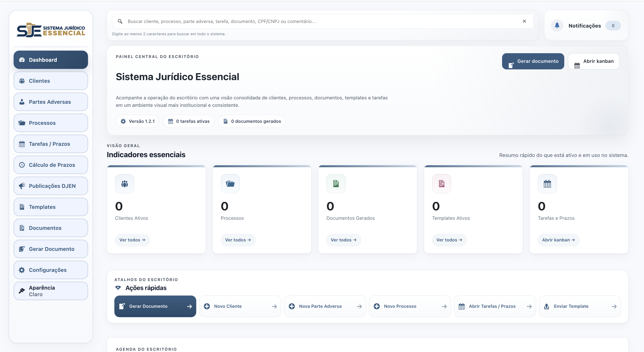Click the 0 documentos gerados chip
Image resolution: width=644 pixels, height=352 pixels.
pos(252,121)
